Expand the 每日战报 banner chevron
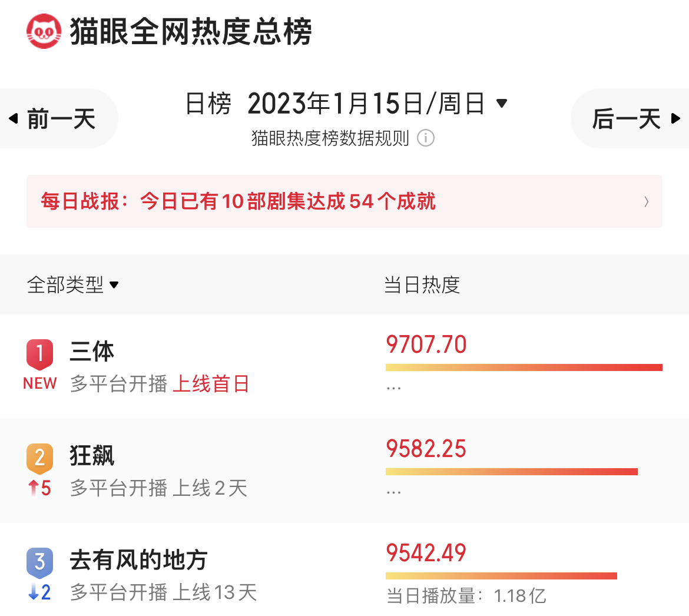Screen dimensions: 689x616 (647, 202)
